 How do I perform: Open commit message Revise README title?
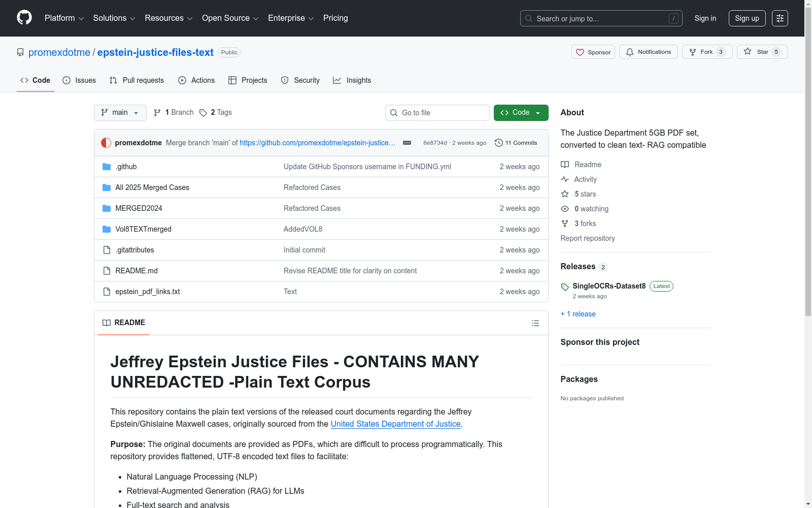(350, 271)
